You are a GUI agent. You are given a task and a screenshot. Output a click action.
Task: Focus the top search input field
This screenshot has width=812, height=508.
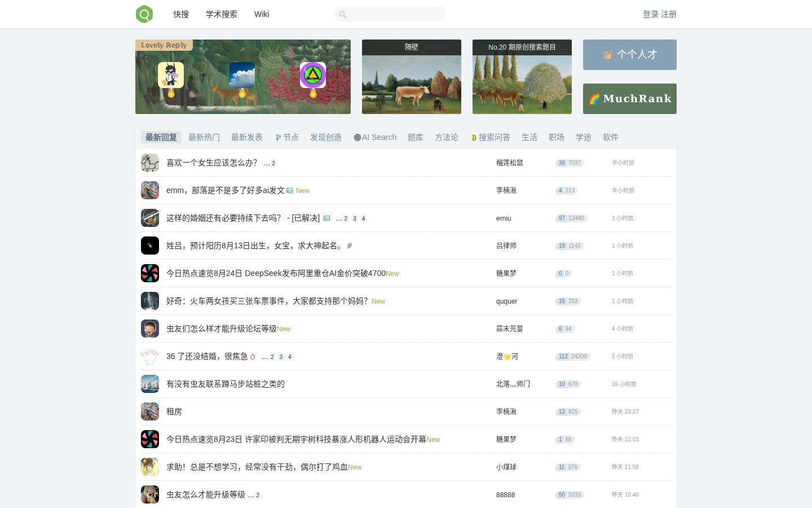pos(390,14)
